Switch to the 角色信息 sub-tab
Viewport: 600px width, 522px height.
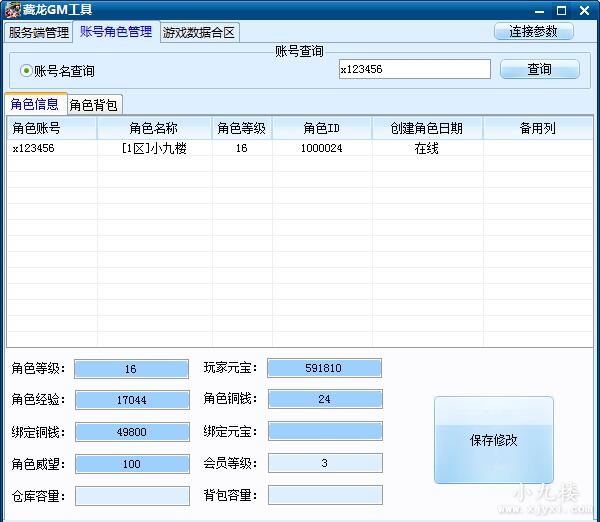click(35, 104)
